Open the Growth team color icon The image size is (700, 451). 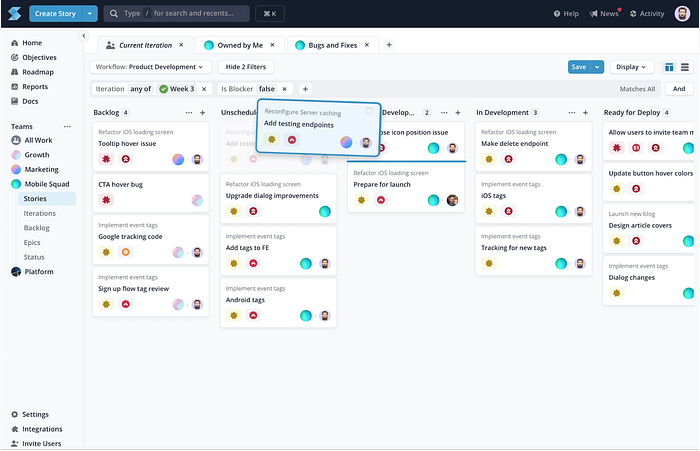pos(16,155)
